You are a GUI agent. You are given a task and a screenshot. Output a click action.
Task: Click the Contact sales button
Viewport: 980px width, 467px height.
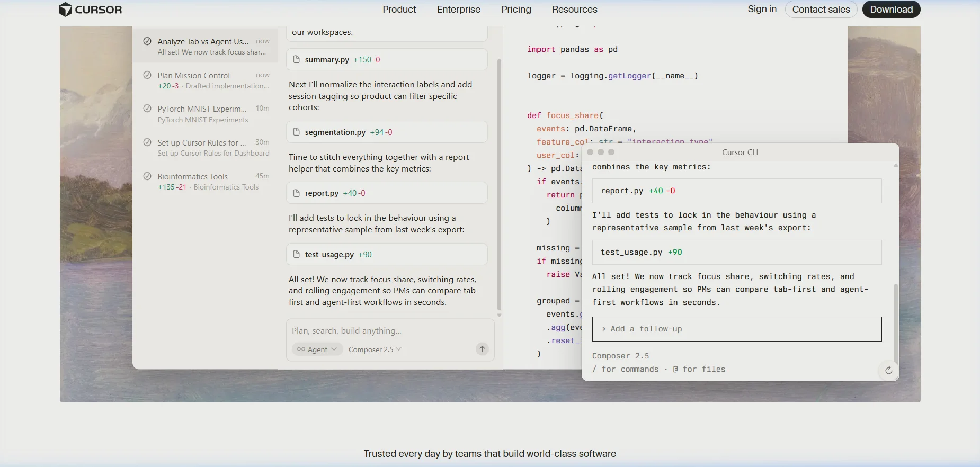point(821,10)
